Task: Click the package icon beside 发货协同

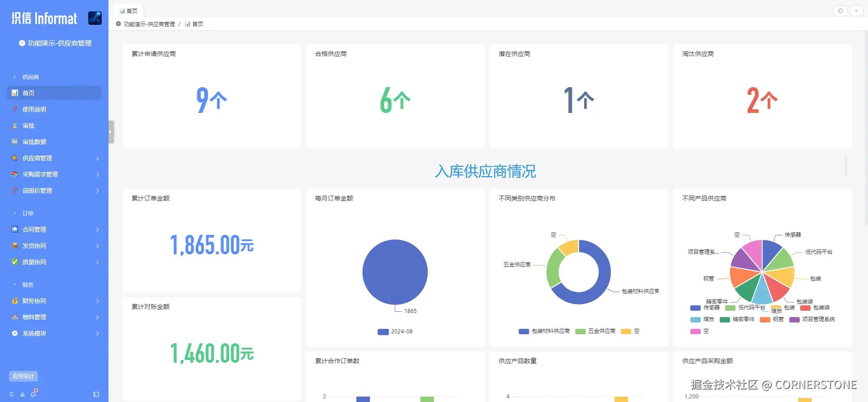Action: point(15,246)
